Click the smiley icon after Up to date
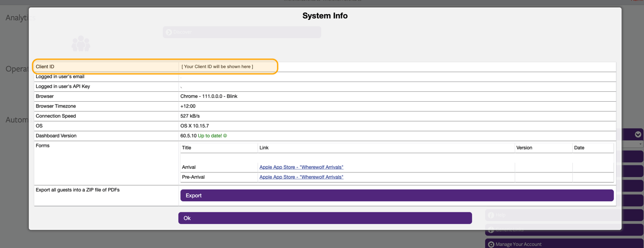The image size is (644, 248). pyautogui.click(x=225, y=136)
